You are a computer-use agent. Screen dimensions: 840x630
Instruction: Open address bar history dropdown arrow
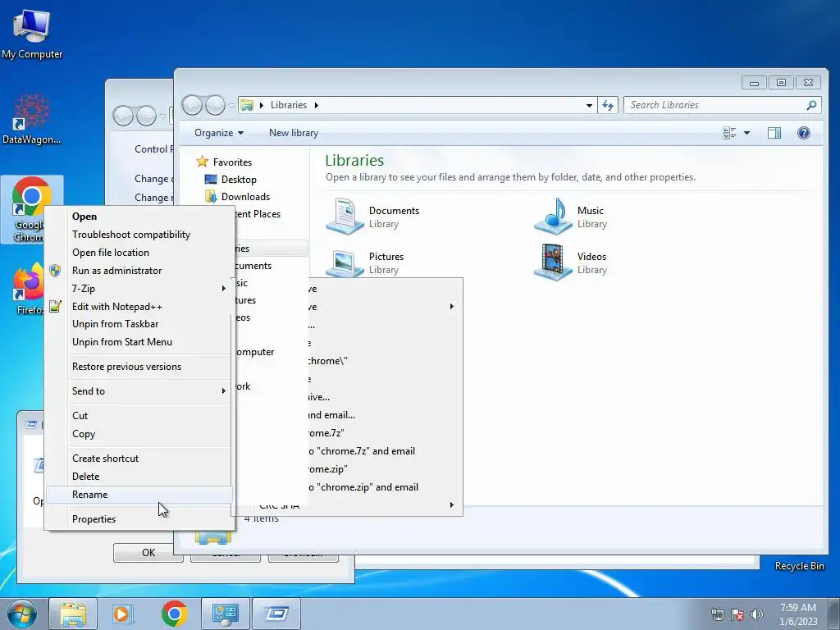(x=589, y=105)
